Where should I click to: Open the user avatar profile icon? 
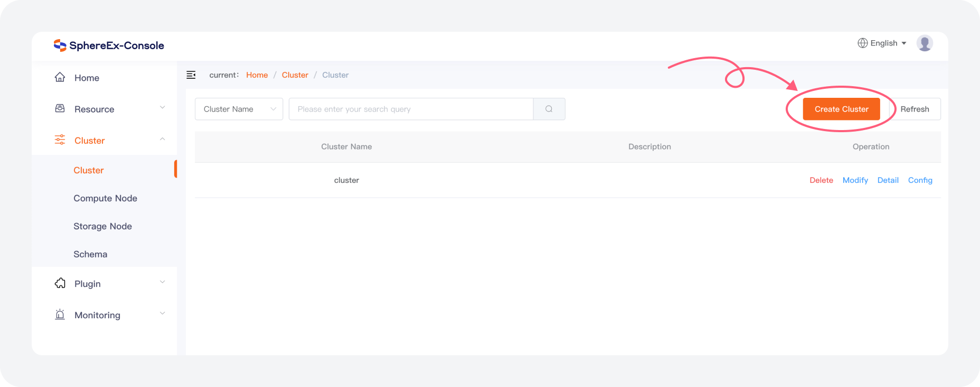(x=924, y=43)
